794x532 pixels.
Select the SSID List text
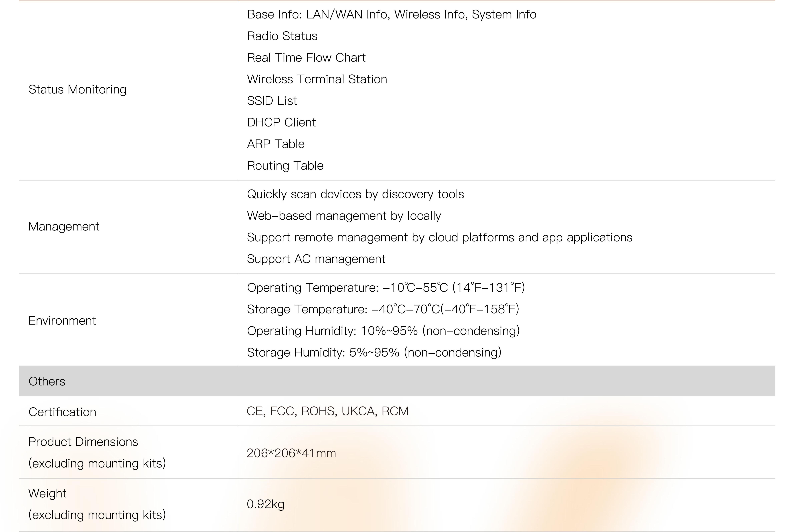[x=272, y=101]
